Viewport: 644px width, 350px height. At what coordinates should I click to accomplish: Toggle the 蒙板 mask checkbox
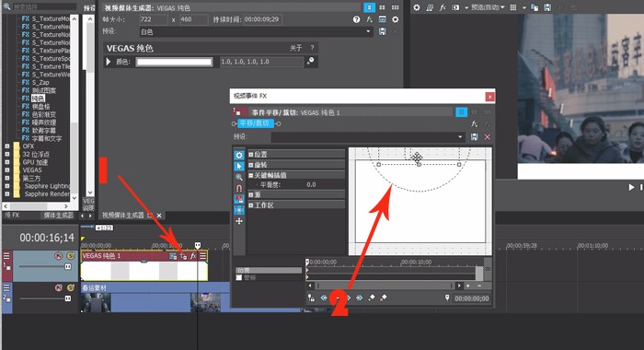click(x=239, y=277)
